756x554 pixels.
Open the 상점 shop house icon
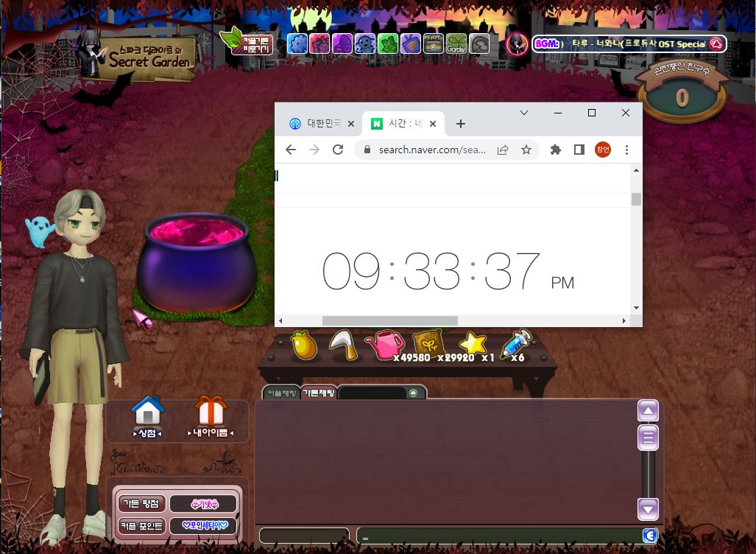[x=147, y=416]
